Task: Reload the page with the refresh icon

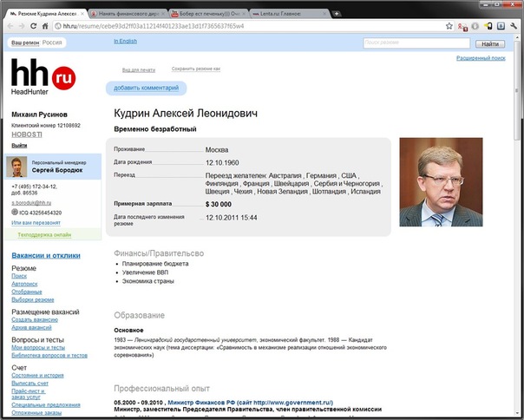Action: [34, 26]
